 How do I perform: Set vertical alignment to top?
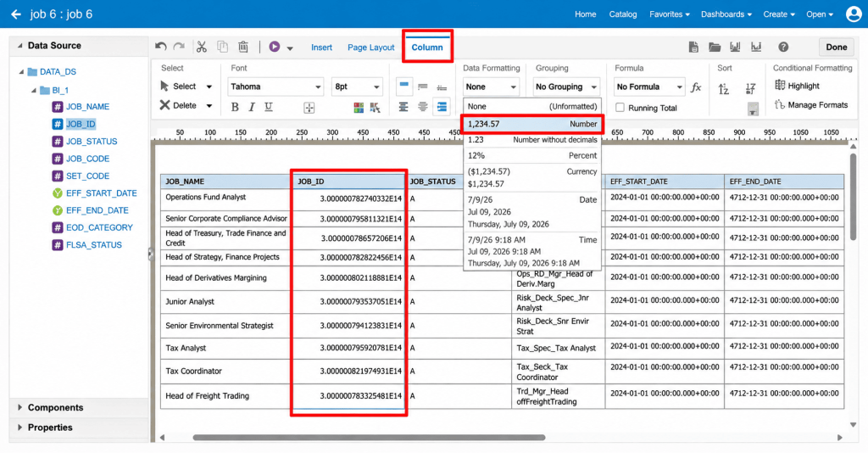[x=404, y=87]
